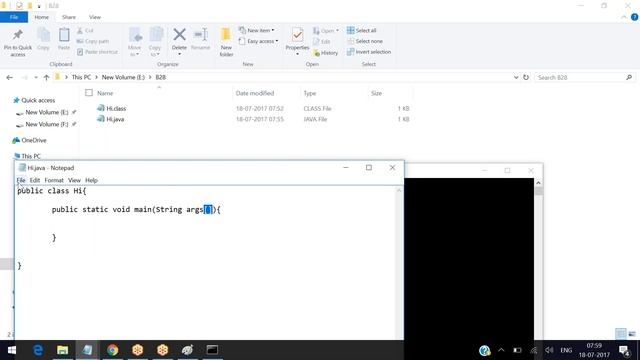Image resolution: width=640 pixels, height=360 pixels.
Task: Select New Volume (F:) in sidebar
Action: point(46,124)
